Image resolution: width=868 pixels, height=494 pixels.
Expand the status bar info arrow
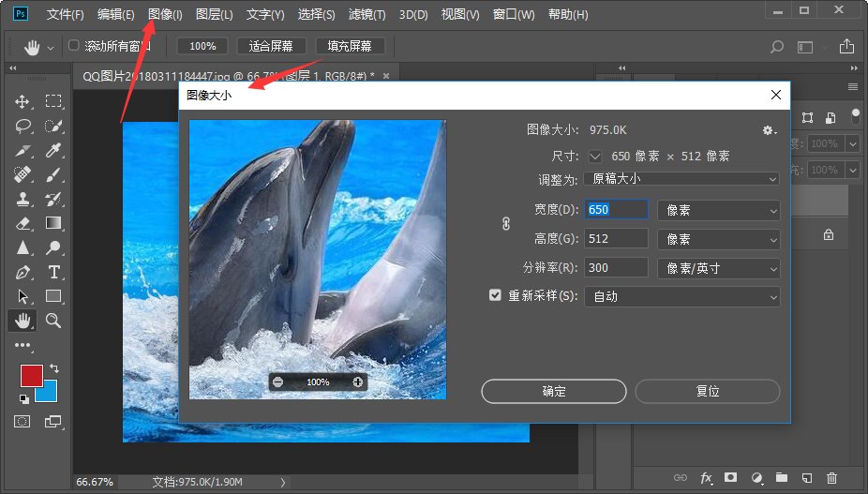[283, 483]
